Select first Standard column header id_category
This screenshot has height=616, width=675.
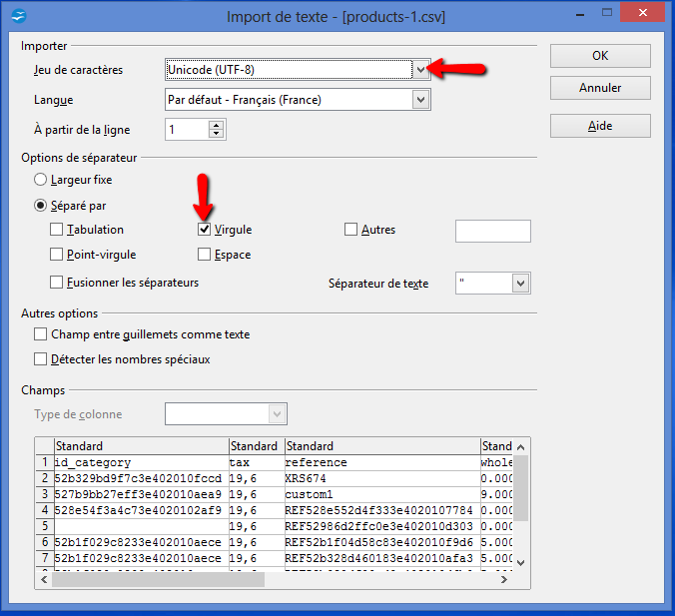pos(141,446)
